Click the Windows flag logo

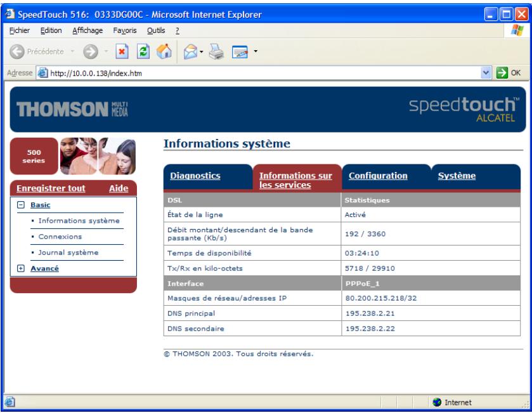tap(517, 30)
